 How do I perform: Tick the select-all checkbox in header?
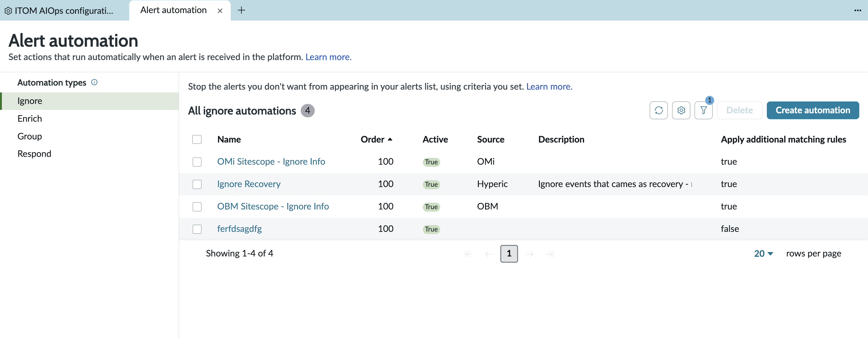click(x=197, y=139)
